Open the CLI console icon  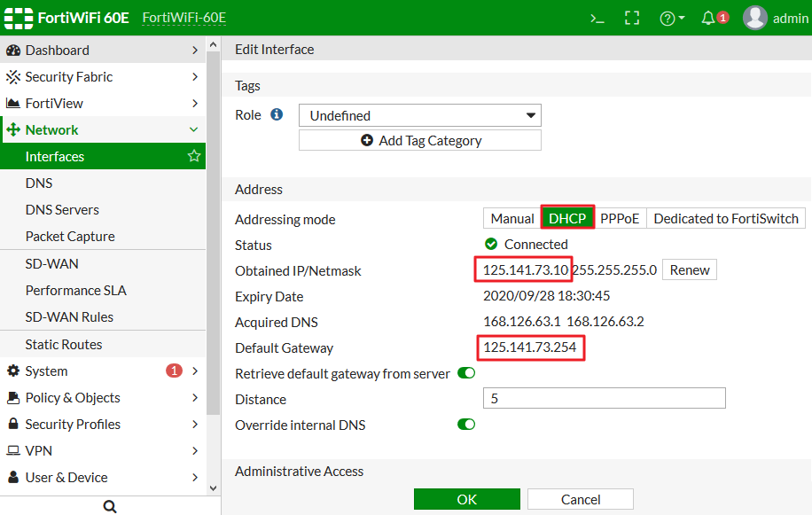(597, 19)
